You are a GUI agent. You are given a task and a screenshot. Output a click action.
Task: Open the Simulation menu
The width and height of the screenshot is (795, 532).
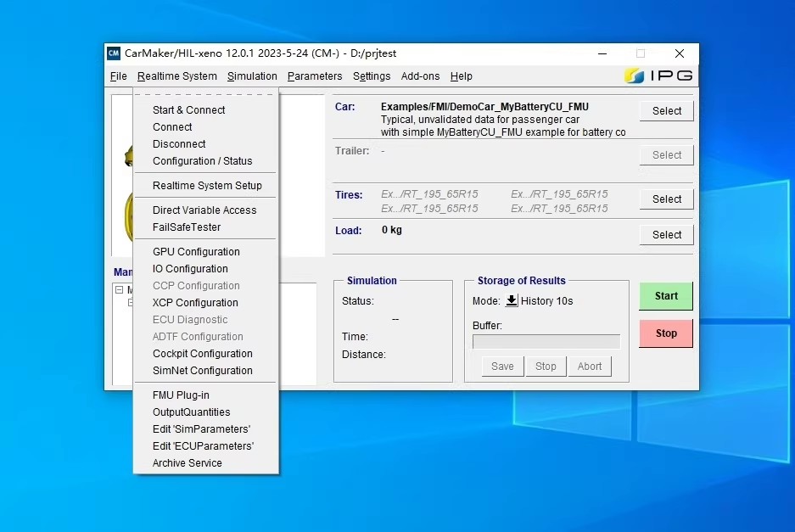(x=252, y=76)
